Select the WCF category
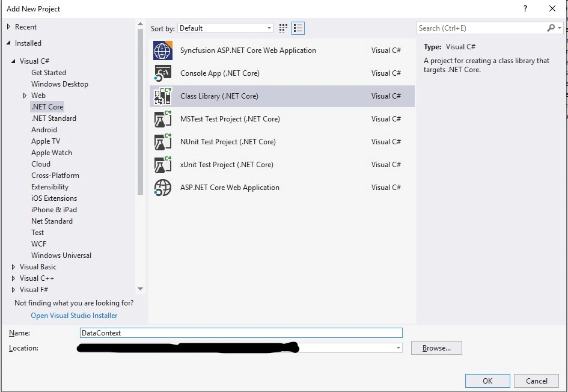 pyautogui.click(x=38, y=244)
